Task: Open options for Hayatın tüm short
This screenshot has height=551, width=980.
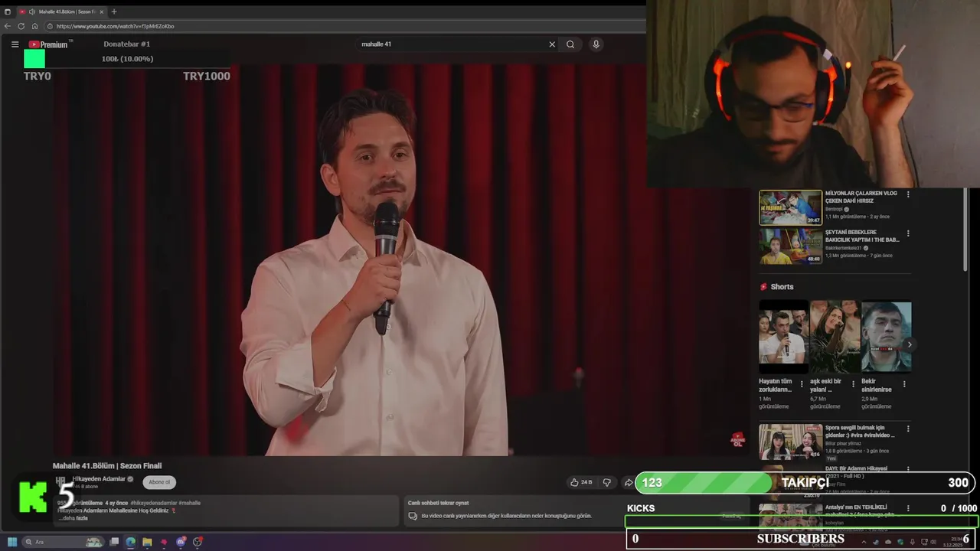Action: coord(802,384)
